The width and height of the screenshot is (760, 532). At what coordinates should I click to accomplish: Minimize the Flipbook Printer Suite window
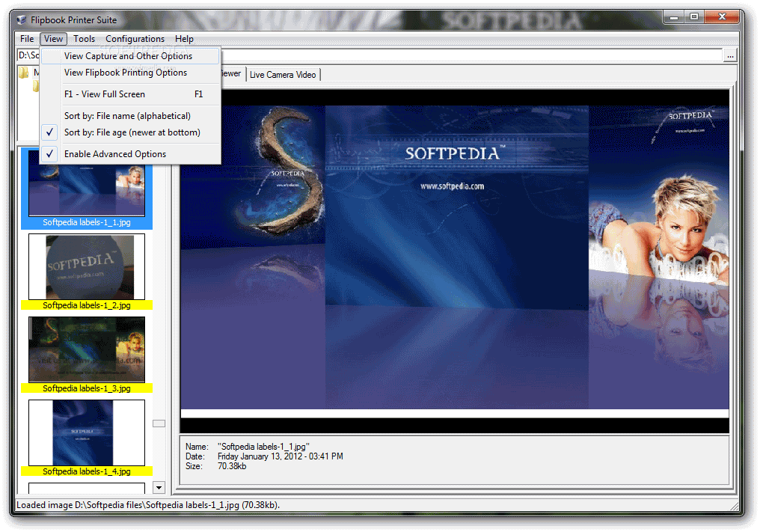click(674, 17)
